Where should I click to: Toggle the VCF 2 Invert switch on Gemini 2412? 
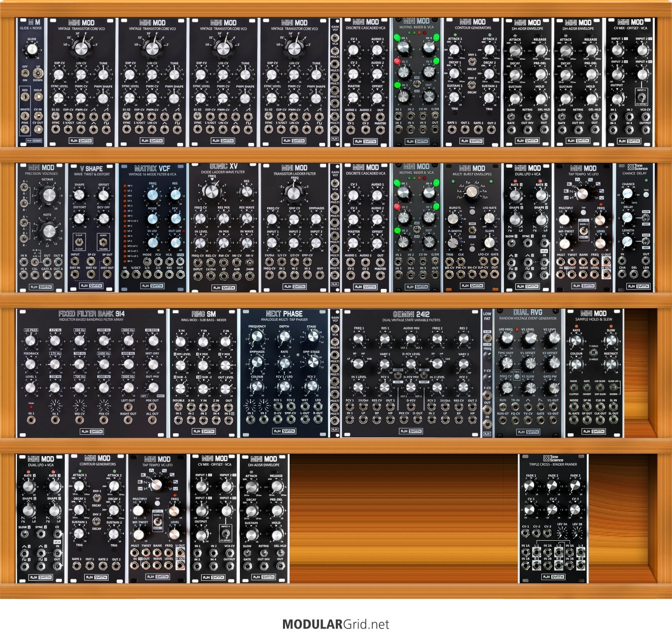click(x=425, y=377)
